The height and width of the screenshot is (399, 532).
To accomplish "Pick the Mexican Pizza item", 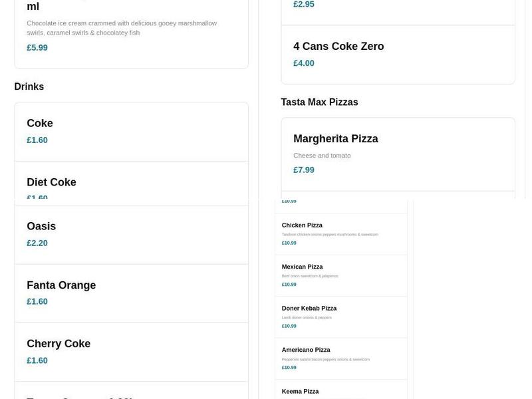I will coord(301,266).
